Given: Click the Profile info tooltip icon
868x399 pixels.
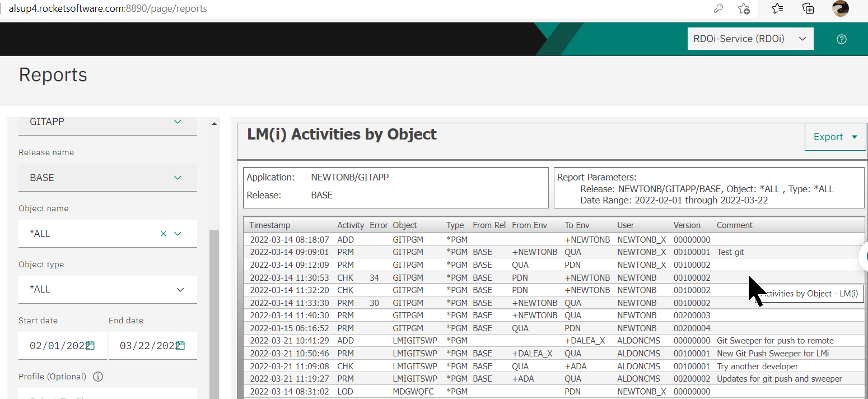Looking at the screenshot, I should pos(98,377).
